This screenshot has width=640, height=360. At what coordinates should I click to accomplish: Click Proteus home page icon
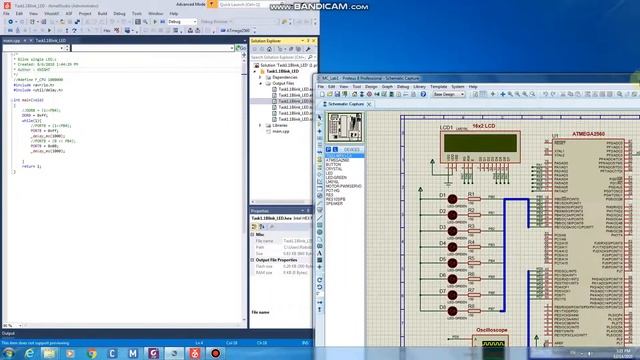[x=354, y=94]
